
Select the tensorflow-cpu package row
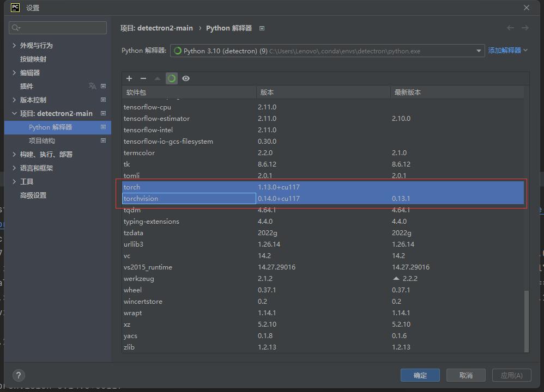click(323, 107)
